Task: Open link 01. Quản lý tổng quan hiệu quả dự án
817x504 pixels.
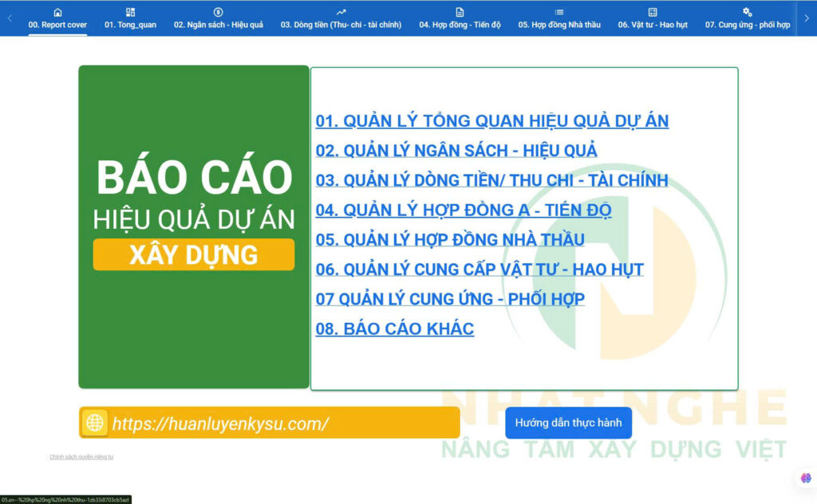Action: [x=491, y=120]
